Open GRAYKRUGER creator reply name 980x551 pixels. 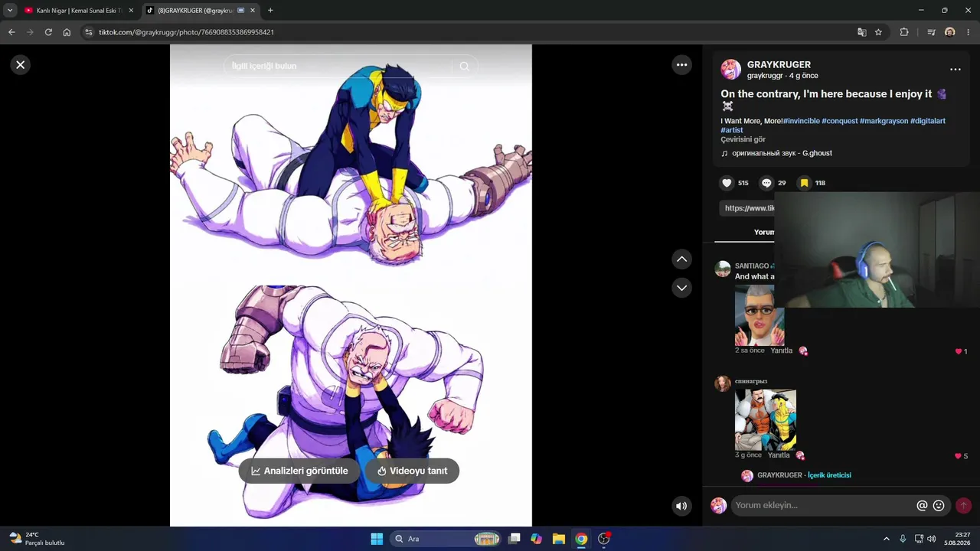tap(779, 475)
